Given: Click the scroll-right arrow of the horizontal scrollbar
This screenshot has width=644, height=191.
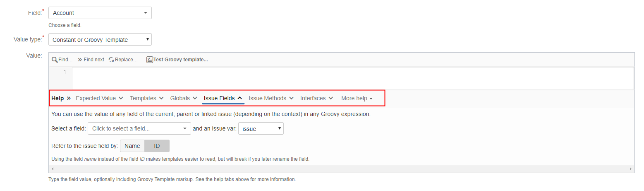Looking at the screenshot, I should [x=631, y=169].
